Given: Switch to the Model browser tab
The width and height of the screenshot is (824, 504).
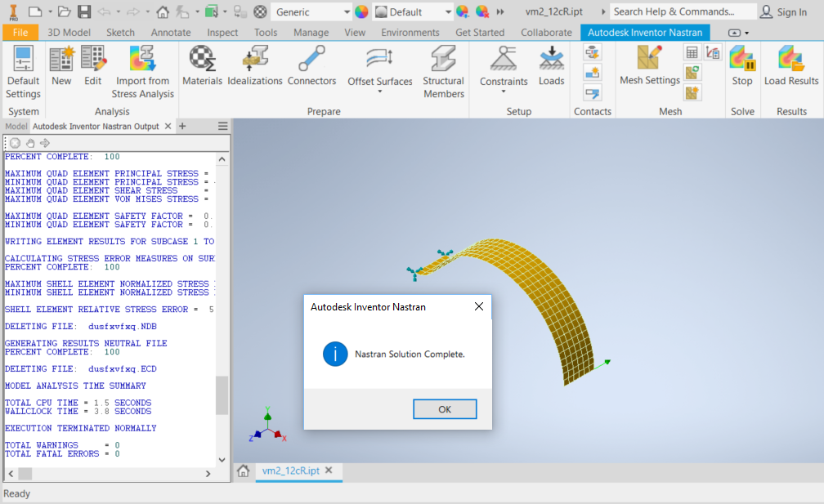Looking at the screenshot, I should coord(16,126).
